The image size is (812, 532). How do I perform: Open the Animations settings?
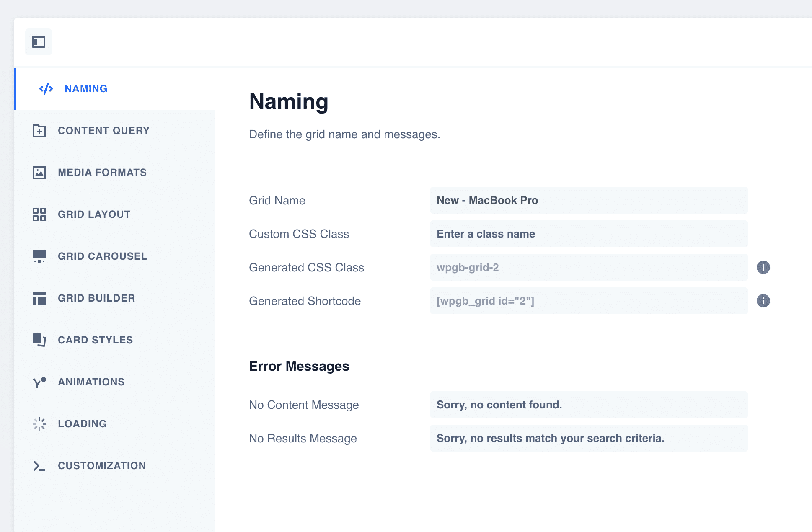tap(115, 382)
